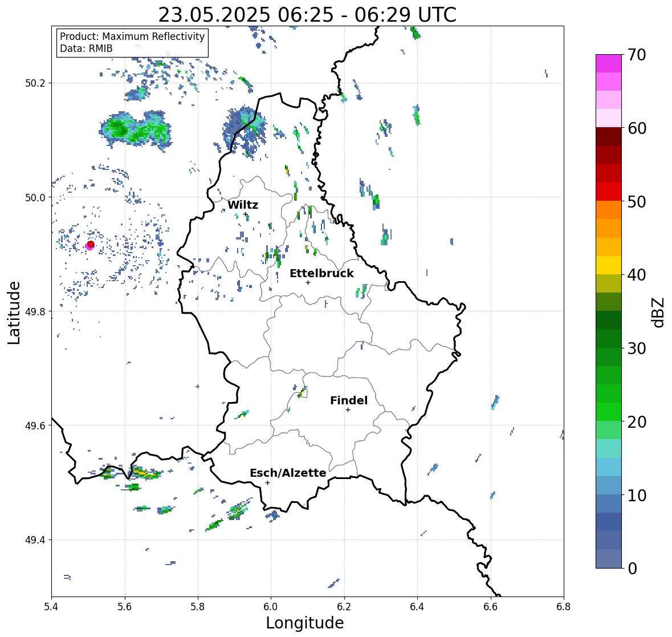Viewport: 672px width, 637px height.
Task: Click the bright green colorbar segment above 20
Action: point(609,412)
